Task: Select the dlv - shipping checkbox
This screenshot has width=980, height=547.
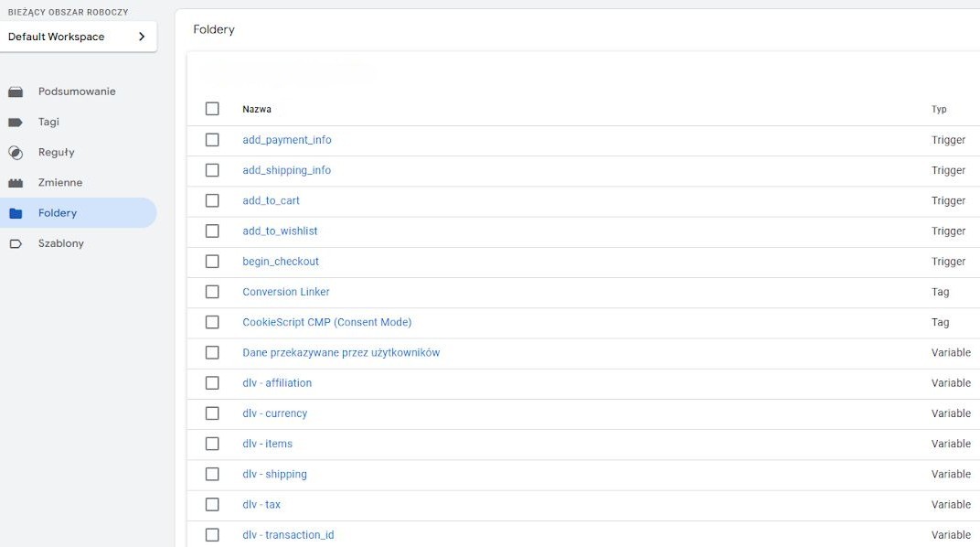Action: (212, 474)
